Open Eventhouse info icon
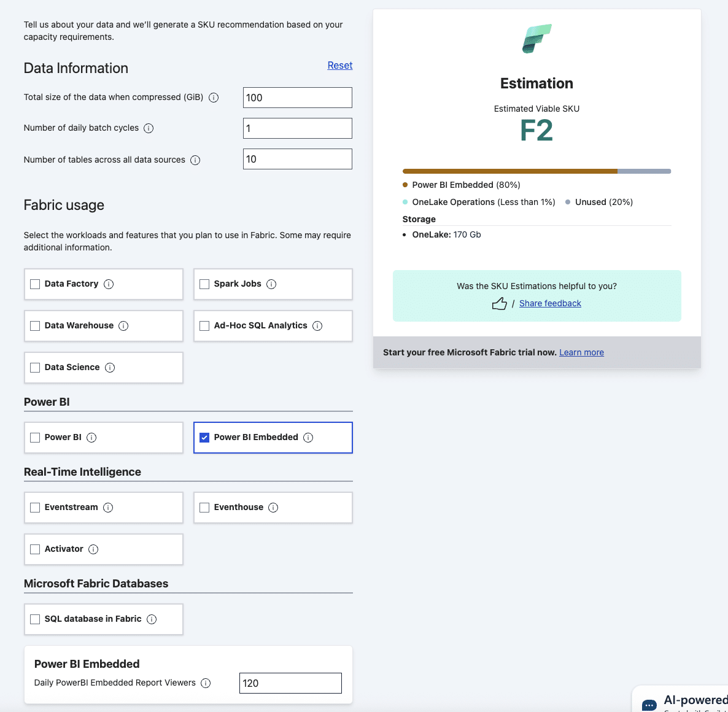Viewport: 728px width, 712px height. point(274,508)
